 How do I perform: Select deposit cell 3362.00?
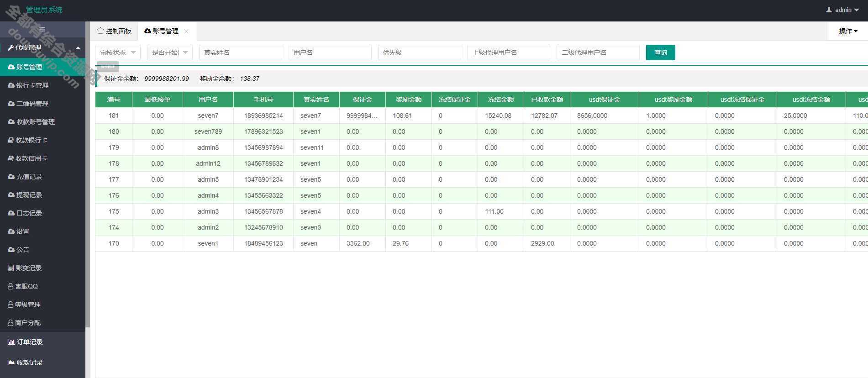tap(363, 243)
